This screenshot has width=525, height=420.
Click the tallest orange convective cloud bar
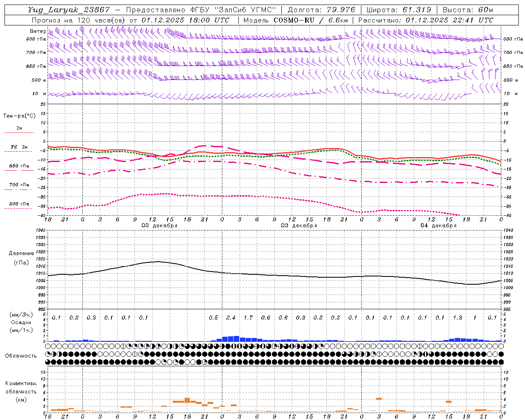point(187,400)
